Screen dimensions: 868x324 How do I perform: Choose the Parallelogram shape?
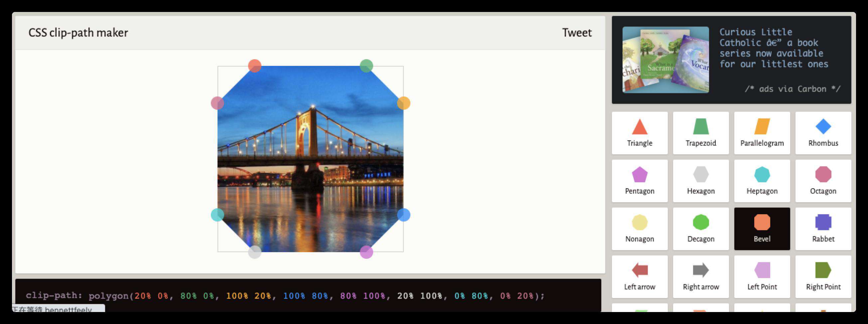(762, 133)
